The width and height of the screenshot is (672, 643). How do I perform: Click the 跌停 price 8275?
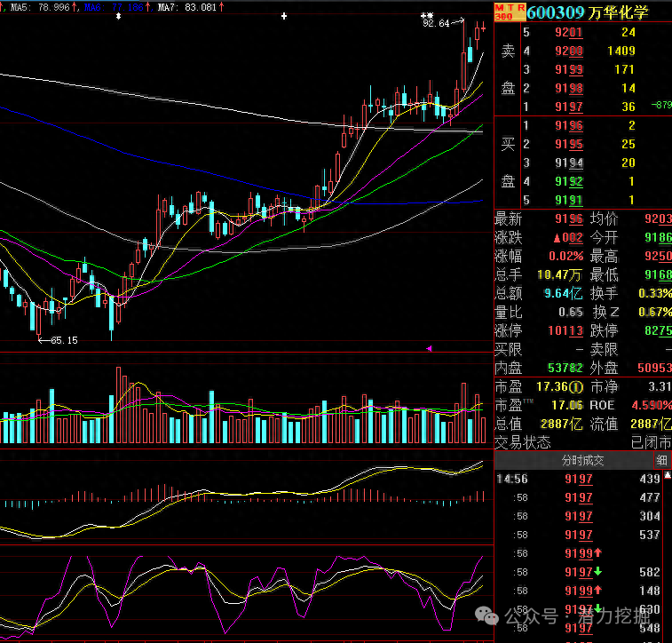(658, 330)
